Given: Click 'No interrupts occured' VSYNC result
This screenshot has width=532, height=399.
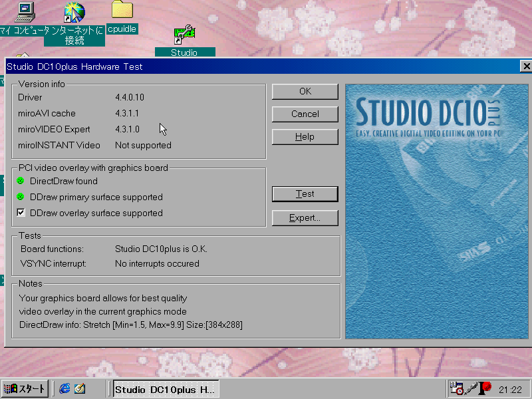Looking at the screenshot, I should 157,263.
